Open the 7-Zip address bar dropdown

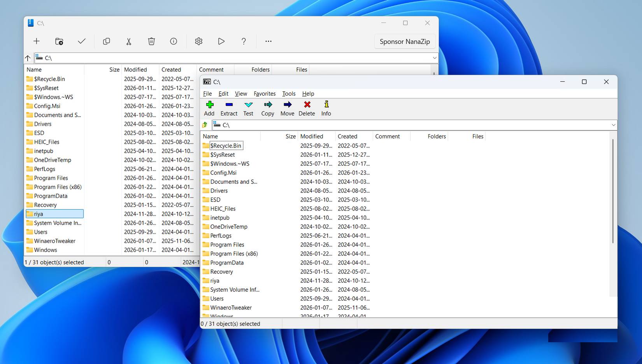(x=613, y=125)
